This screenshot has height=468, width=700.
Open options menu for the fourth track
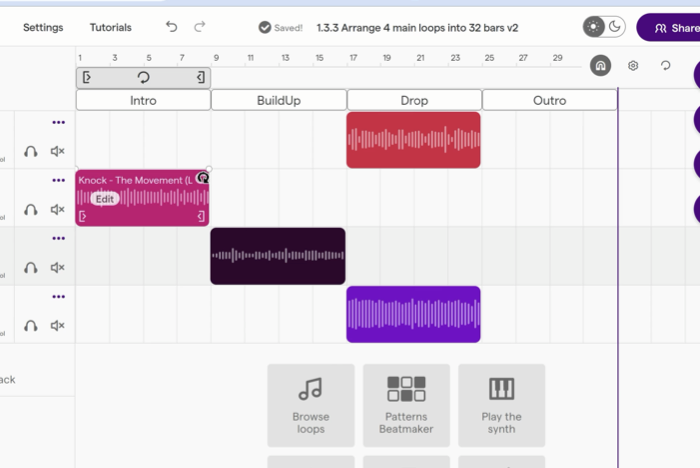(58, 297)
